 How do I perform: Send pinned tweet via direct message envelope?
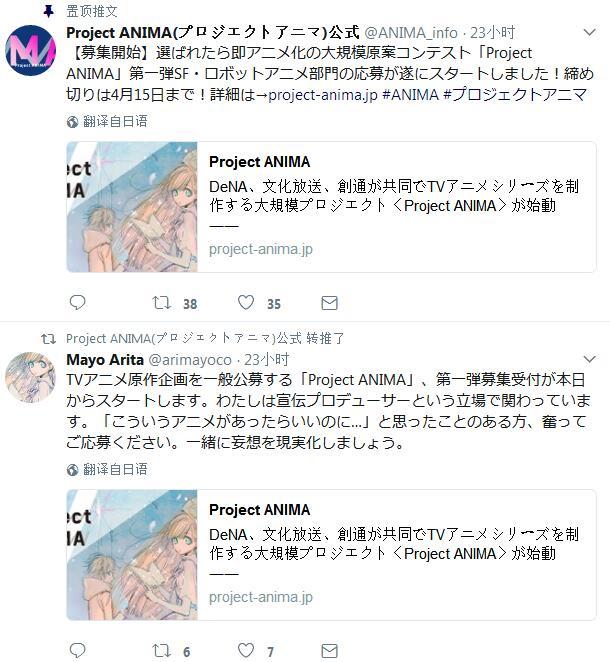click(329, 303)
